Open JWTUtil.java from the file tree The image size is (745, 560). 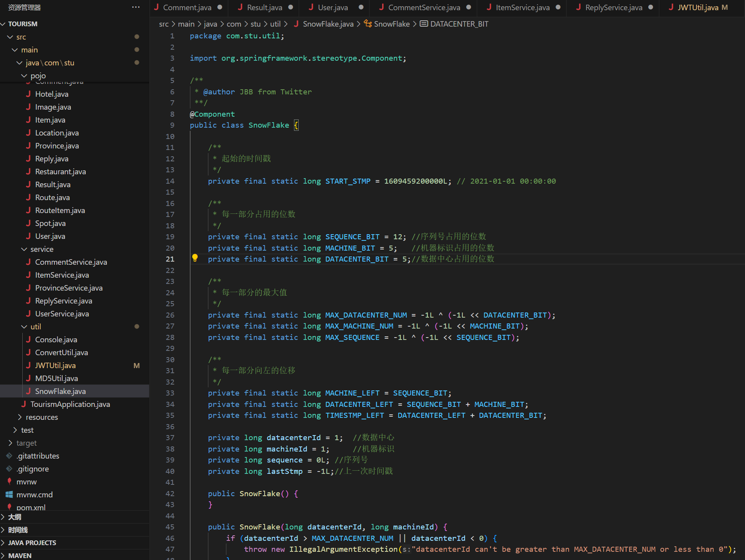click(55, 365)
